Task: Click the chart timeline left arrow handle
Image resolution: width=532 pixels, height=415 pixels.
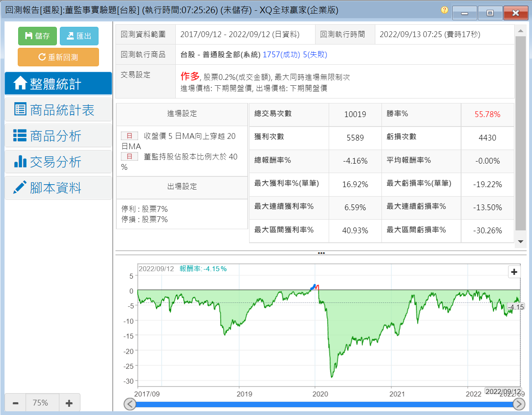Action: pos(130,404)
